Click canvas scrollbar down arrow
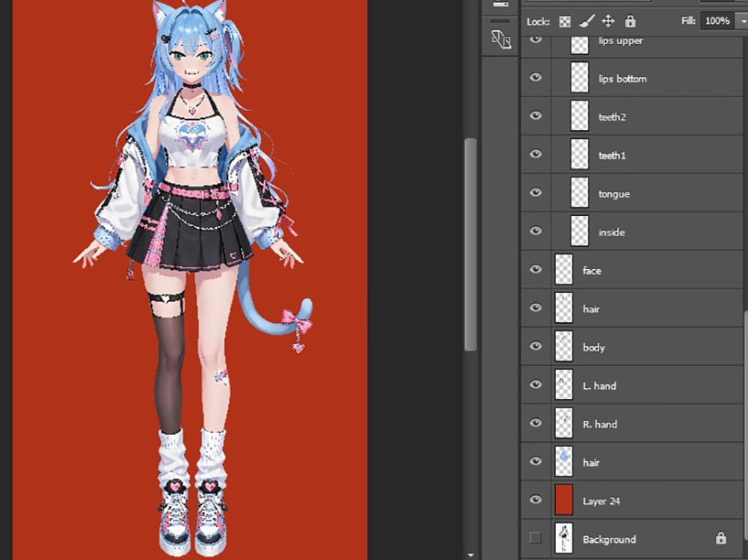 pos(470,555)
